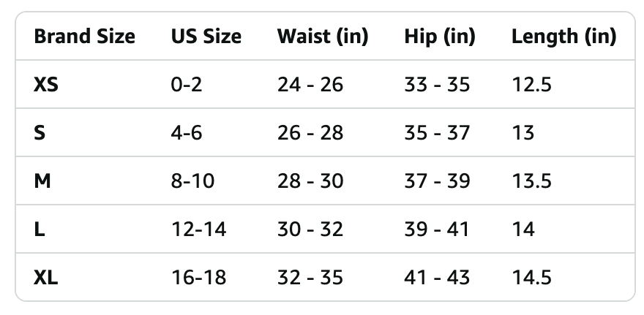Click the Length (in) column header
Screen dimensions: 644x315
click(564, 37)
